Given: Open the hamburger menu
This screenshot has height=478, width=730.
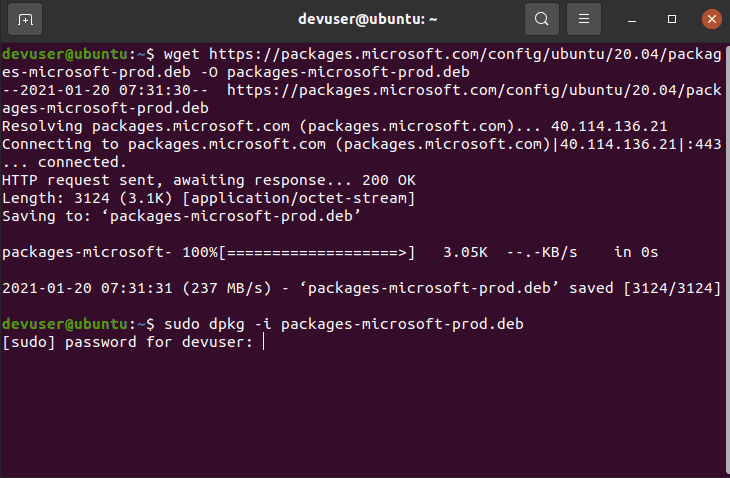Looking at the screenshot, I should click(x=584, y=19).
